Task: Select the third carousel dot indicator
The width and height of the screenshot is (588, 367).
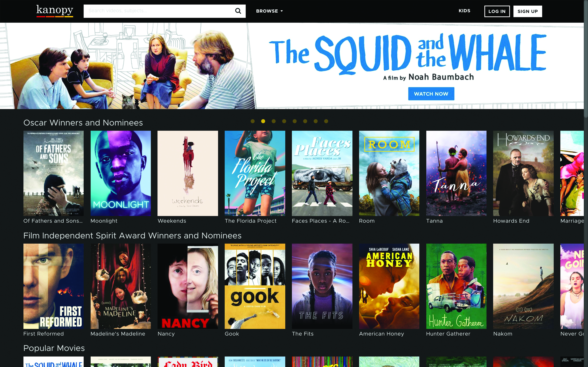Action: coord(274,121)
